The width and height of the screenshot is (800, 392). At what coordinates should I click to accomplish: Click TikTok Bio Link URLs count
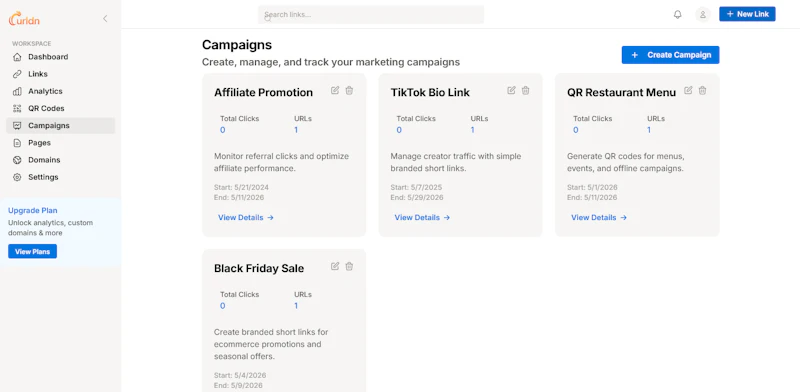pyautogui.click(x=472, y=130)
